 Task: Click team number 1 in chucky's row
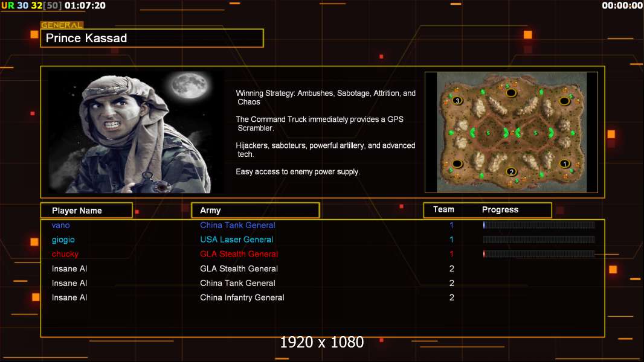(451, 254)
